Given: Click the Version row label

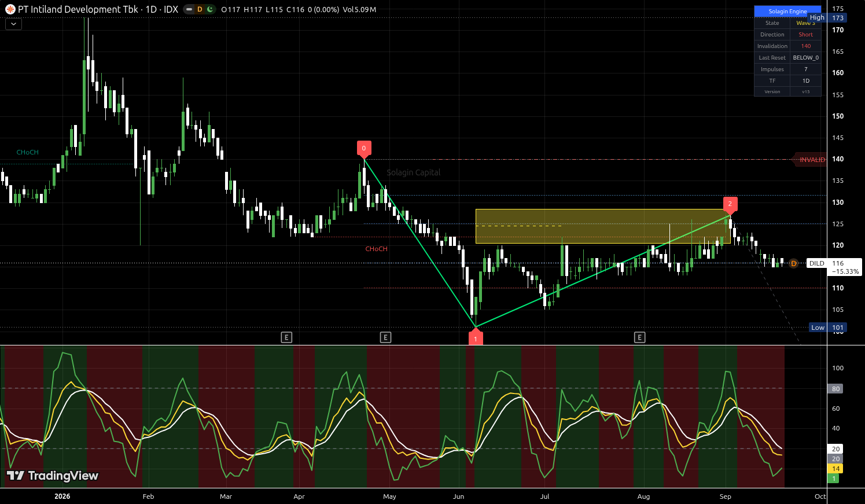Looking at the screenshot, I should click(x=772, y=91).
